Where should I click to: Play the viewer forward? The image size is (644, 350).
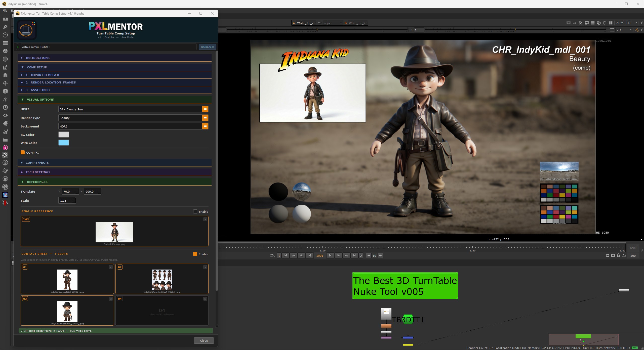pyautogui.click(x=330, y=255)
